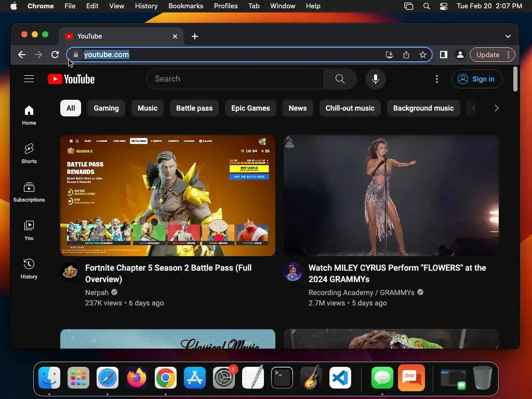
Task: Click the YouTube logo
Action: (71, 79)
